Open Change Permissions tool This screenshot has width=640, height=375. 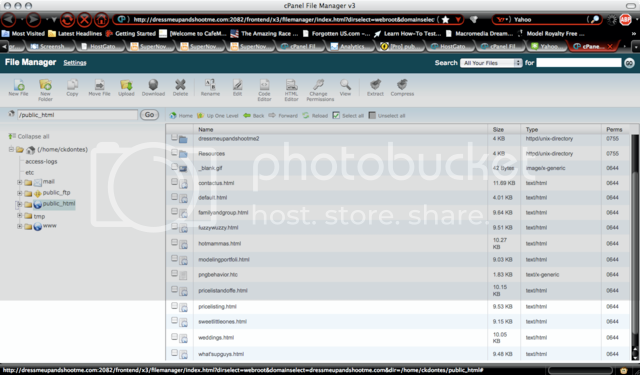319,90
